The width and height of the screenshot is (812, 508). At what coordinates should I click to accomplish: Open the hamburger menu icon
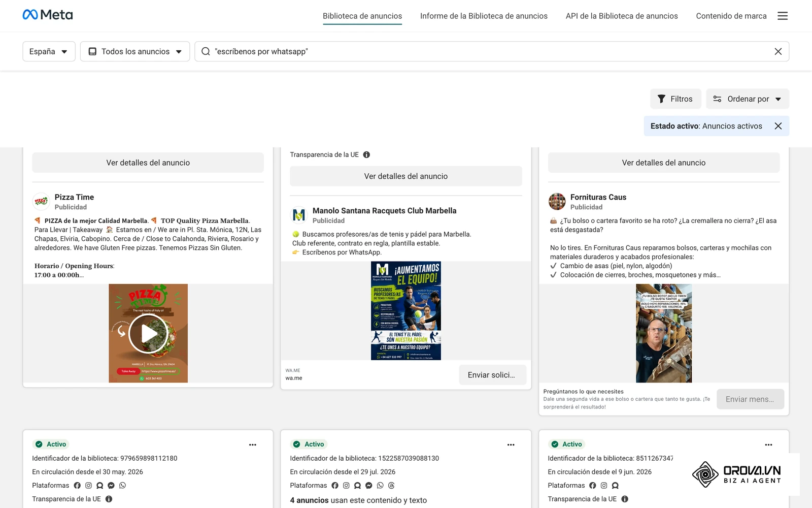(x=783, y=16)
